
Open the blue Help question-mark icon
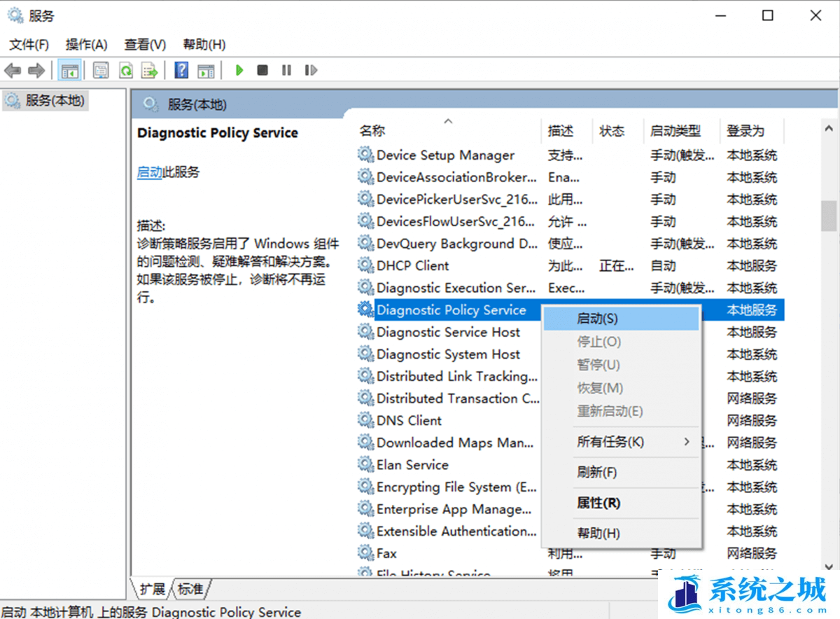181,70
